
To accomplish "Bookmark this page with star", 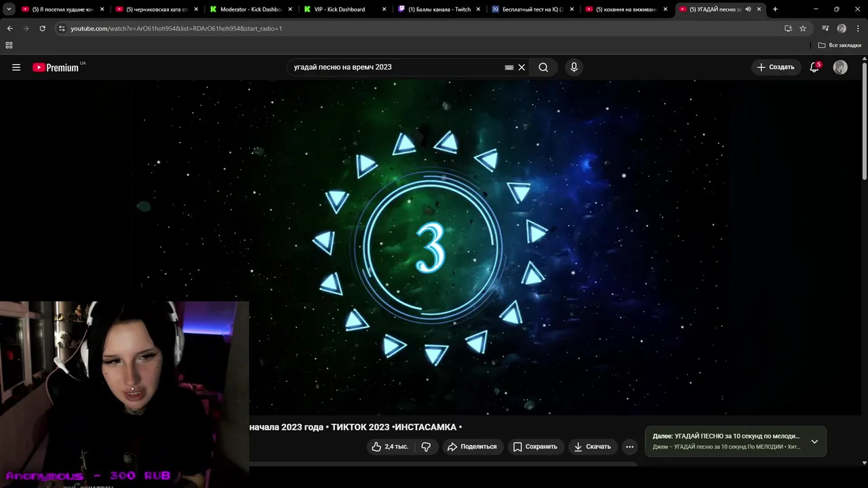I will click(x=803, y=28).
